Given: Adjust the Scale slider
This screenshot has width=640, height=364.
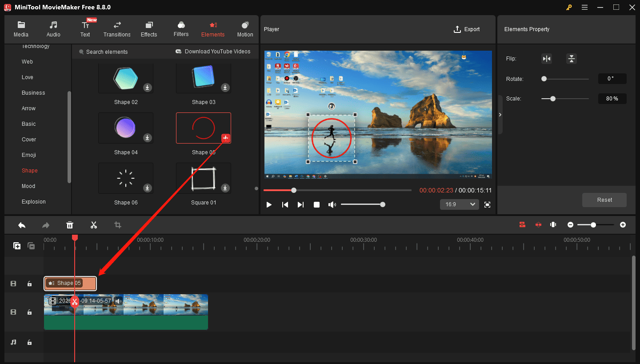Looking at the screenshot, I should click(565, 99).
